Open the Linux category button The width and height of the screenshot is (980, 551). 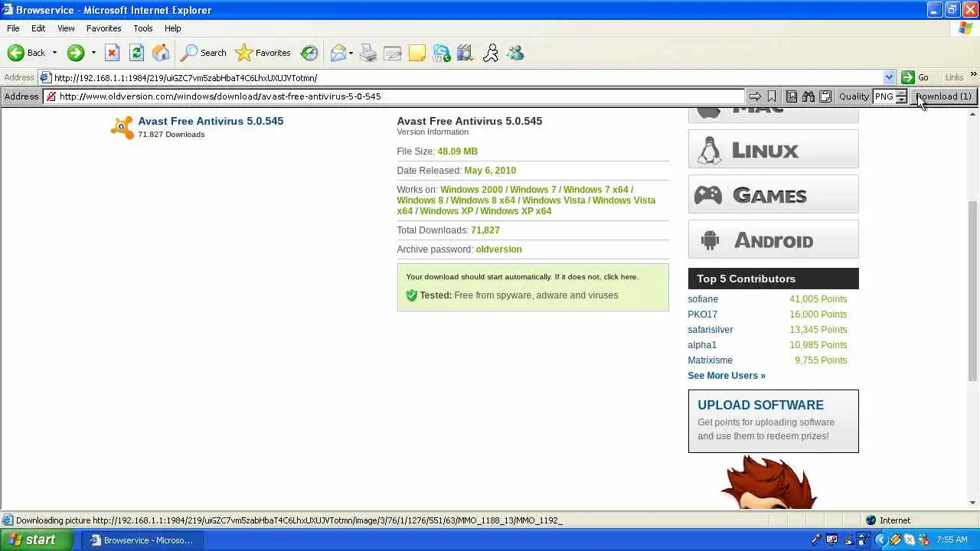coord(773,149)
